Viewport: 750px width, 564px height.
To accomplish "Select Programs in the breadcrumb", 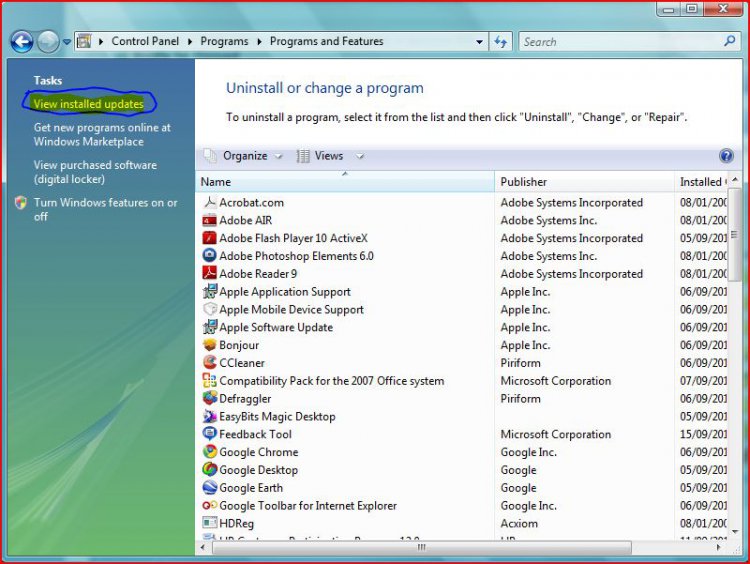I will click(x=224, y=41).
